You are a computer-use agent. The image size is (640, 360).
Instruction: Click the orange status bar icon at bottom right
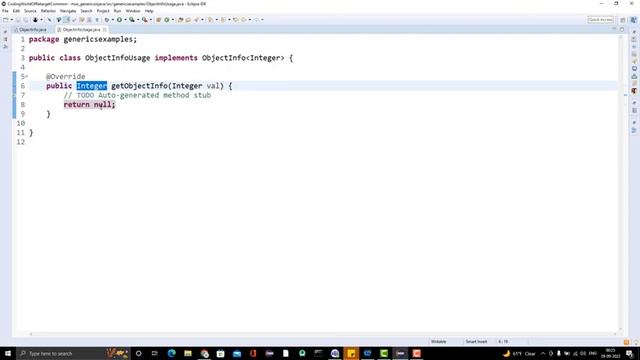point(627,342)
